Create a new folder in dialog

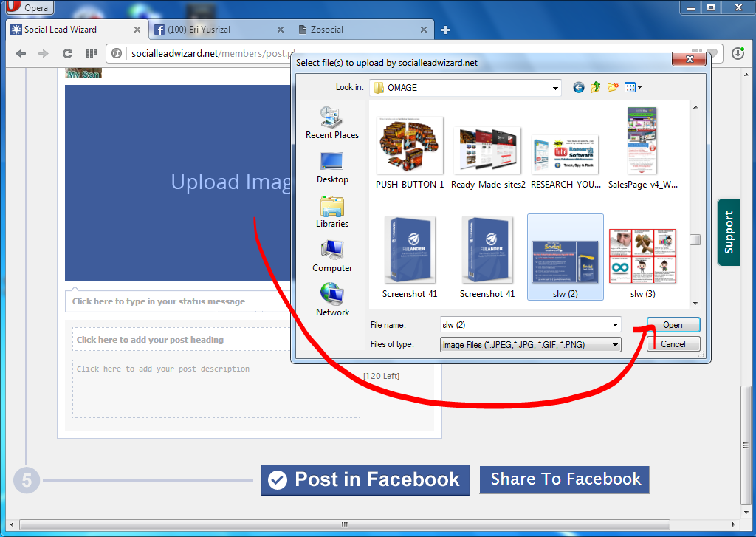(x=613, y=87)
